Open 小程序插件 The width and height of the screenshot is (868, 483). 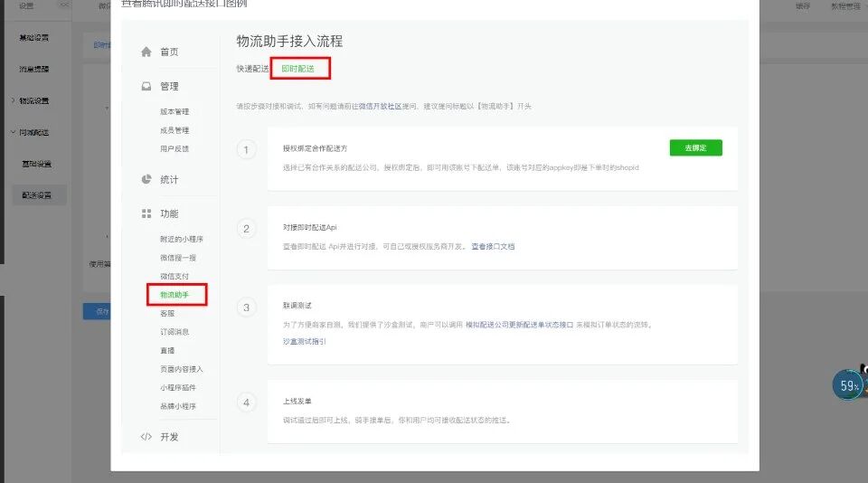click(178, 388)
